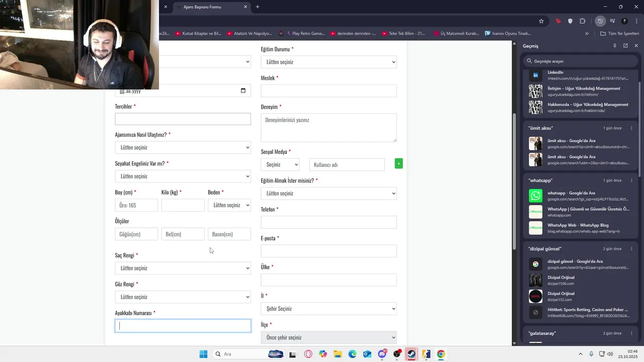This screenshot has width=644, height=362.
Task: Open the İl Şehir Seçiniz dropdown
Action: pyautogui.click(x=329, y=309)
